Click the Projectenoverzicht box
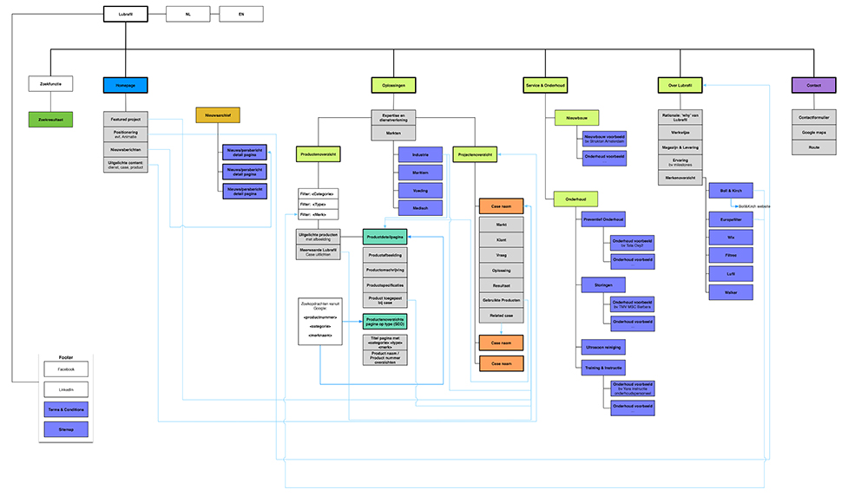 474,154
